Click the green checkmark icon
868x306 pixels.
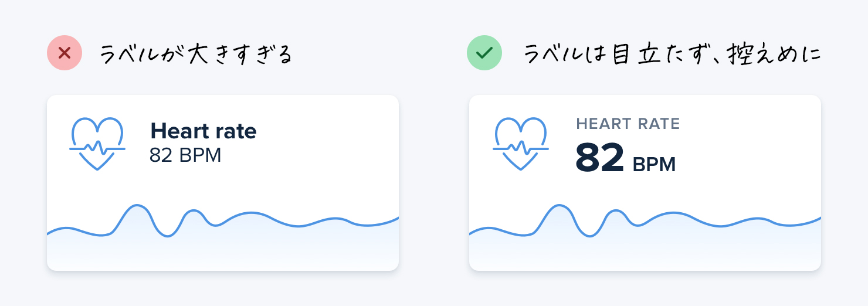[x=484, y=53]
